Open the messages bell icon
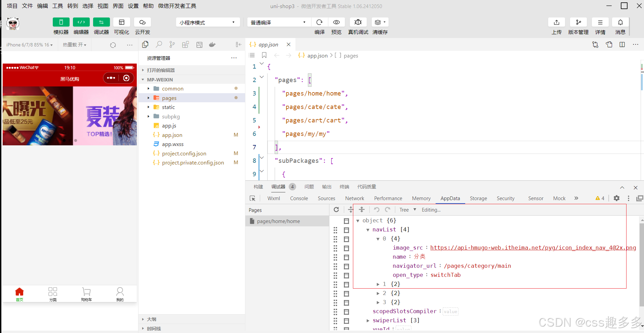Screen dimensions: 644x333 pos(620,22)
